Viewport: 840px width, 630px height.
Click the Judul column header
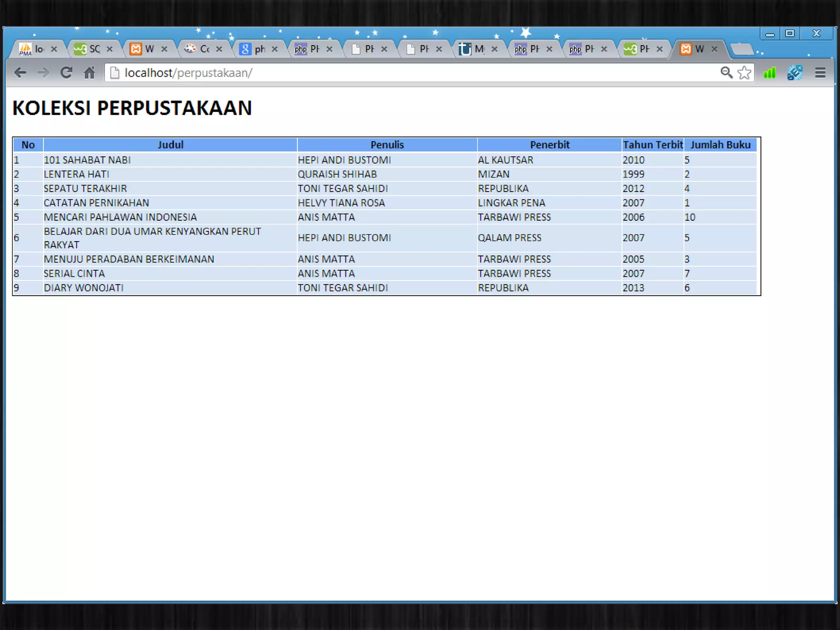click(x=170, y=145)
